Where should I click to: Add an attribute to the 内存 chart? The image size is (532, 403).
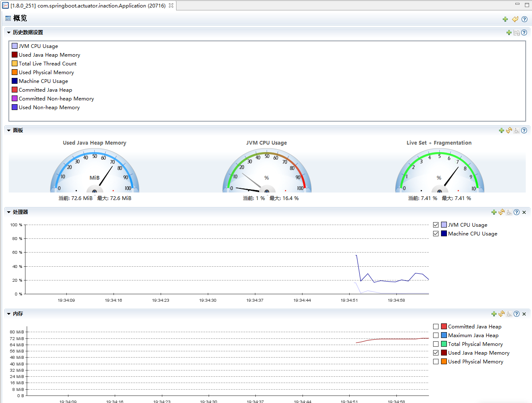click(x=494, y=314)
